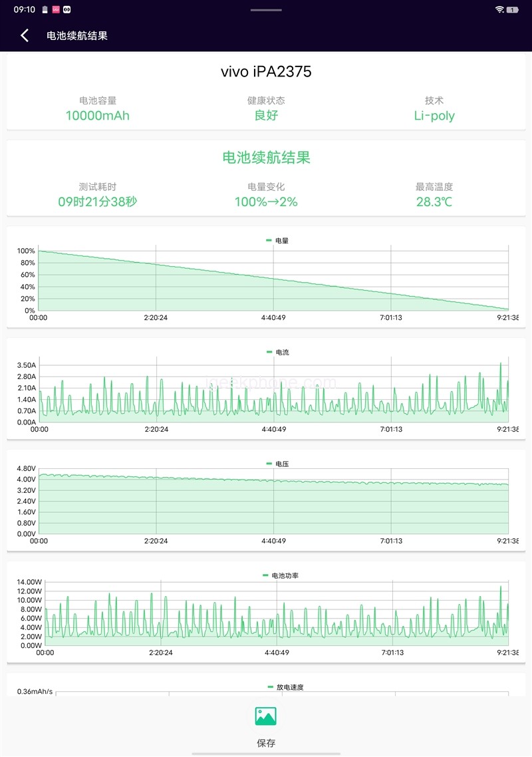Screen dimensions: 532x757
Task: Tap the 电池续航结果 page title in header
Action: tap(77, 36)
